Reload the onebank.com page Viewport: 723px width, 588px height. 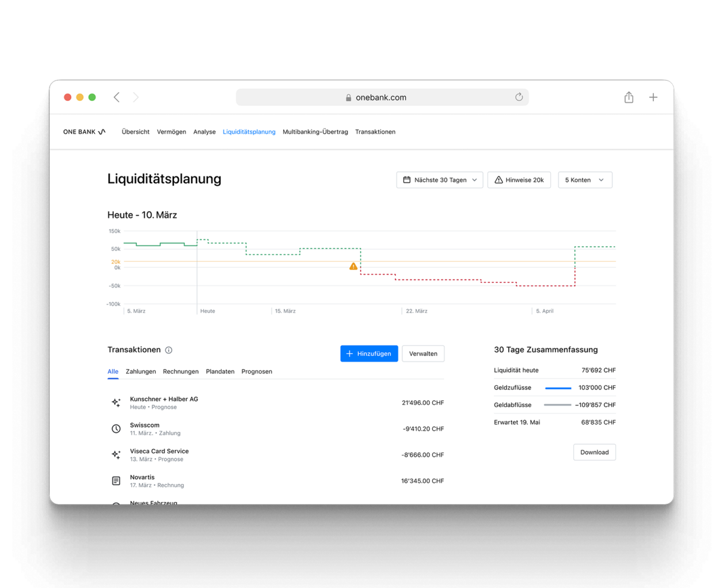click(x=519, y=97)
